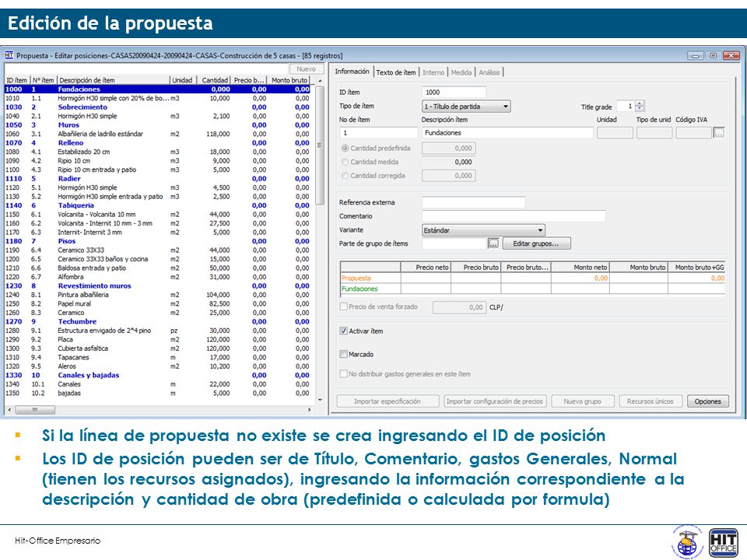This screenshot has width=747, height=560.
Task: Open the Tipo de ítem dropdown
Action: click(x=466, y=107)
